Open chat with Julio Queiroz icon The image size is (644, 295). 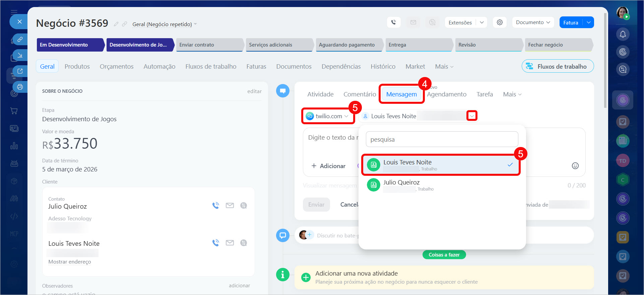[x=244, y=205]
